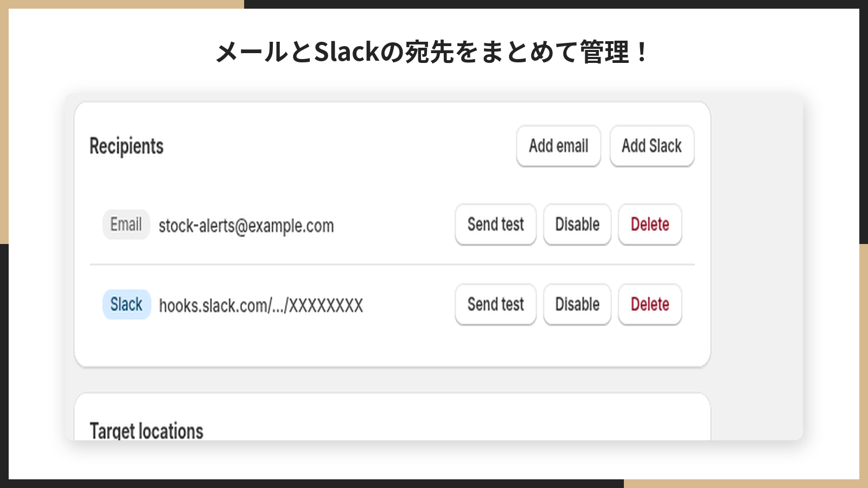Viewport: 868px width, 488px height.
Task: Click the hooks.slack.com/.../XXXXXXXX webhook text
Action: [x=261, y=305]
